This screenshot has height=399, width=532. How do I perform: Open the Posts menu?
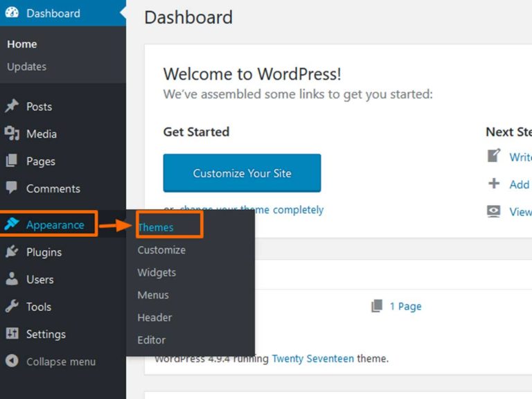[39, 107]
